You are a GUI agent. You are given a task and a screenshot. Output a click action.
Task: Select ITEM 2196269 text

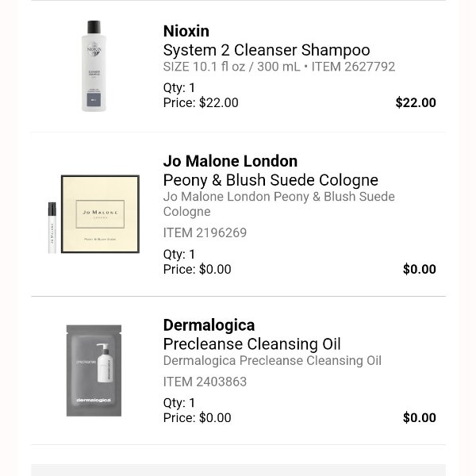pos(205,233)
